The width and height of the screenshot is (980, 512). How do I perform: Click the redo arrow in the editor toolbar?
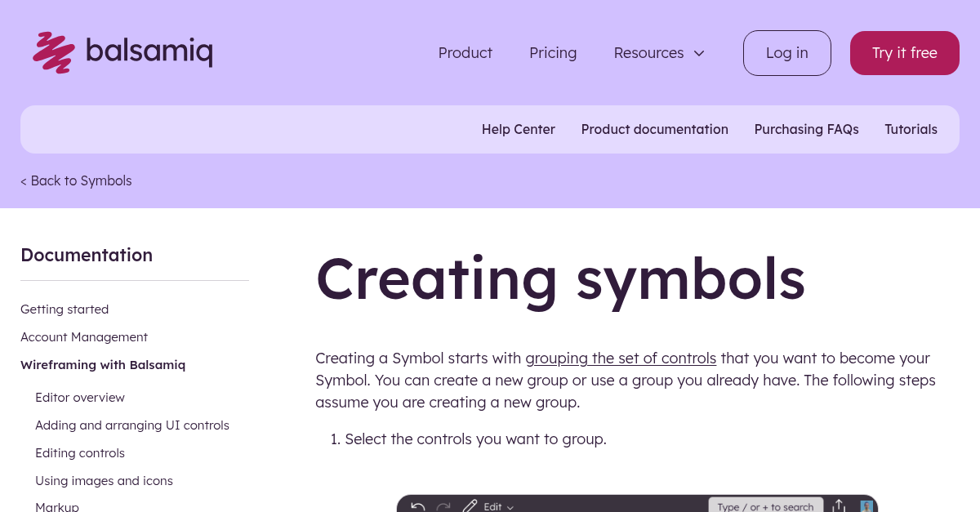coord(443,507)
